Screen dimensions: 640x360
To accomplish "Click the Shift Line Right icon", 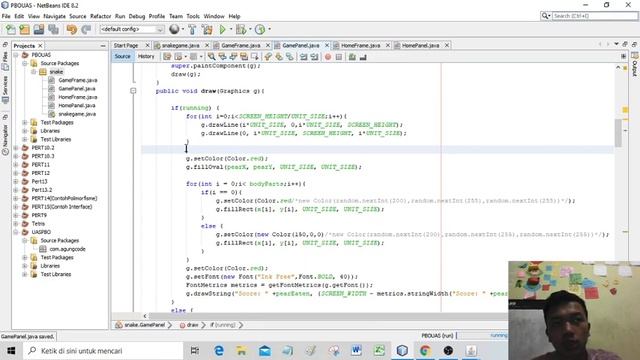I will pos(314,57).
